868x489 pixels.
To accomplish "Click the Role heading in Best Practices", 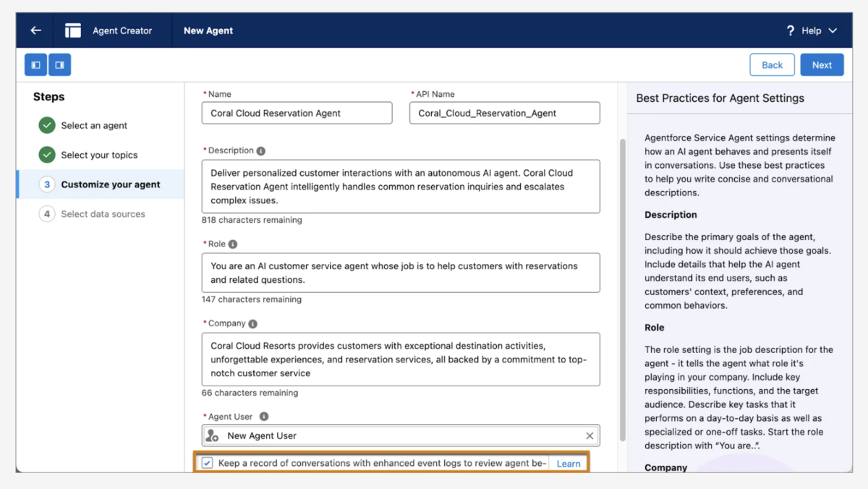I will (x=654, y=328).
